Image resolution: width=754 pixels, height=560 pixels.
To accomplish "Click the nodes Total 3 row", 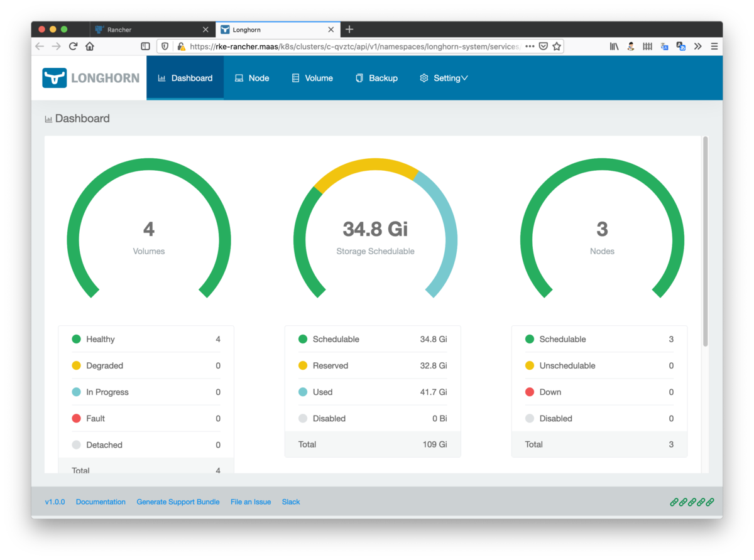I will click(x=599, y=444).
